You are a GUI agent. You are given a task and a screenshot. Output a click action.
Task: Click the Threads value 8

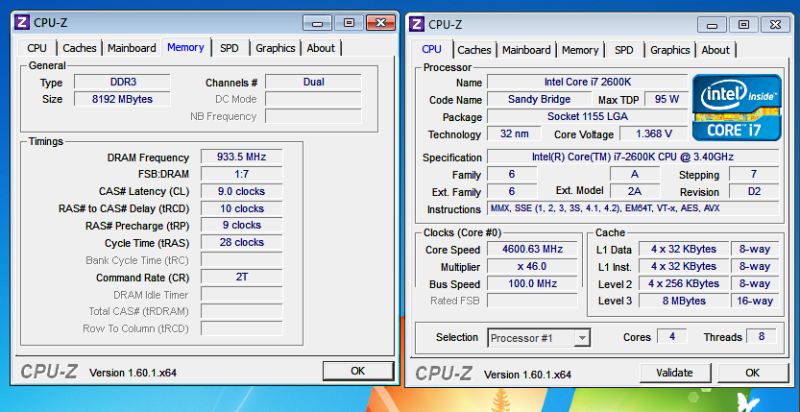[x=761, y=337]
